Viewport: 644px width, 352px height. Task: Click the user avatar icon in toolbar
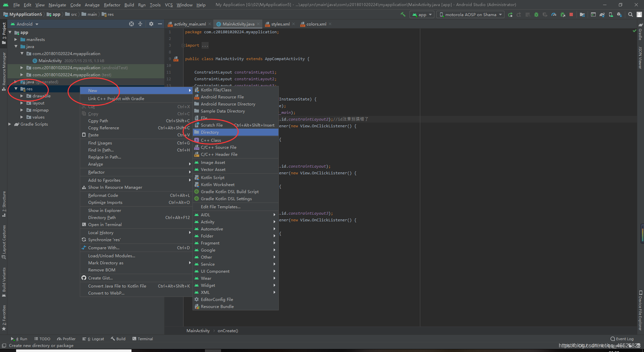(x=639, y=14)
